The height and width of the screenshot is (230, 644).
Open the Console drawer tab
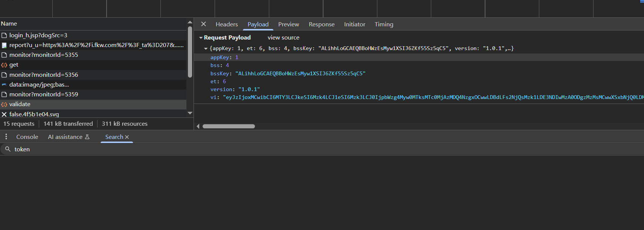click(27, 137)
